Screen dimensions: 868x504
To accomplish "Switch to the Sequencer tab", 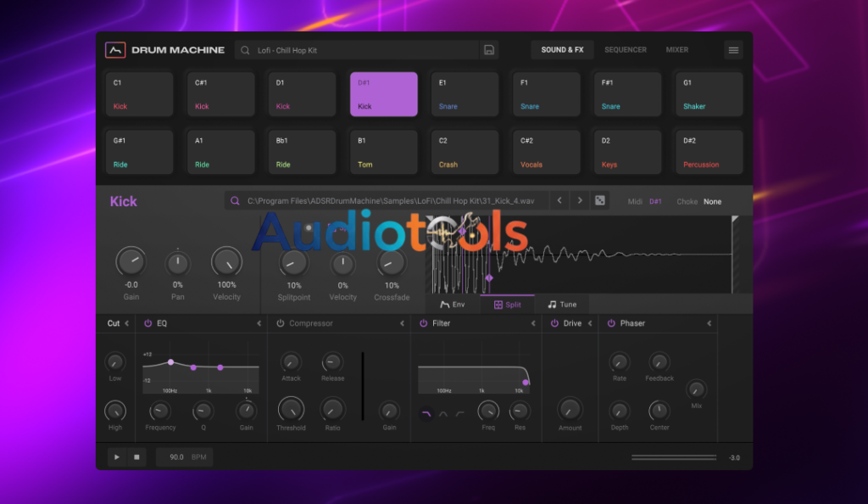I will 625,50.
